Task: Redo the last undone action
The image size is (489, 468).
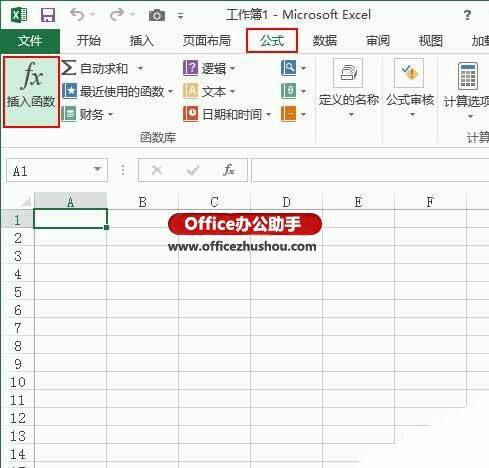Action: point(117,14)
